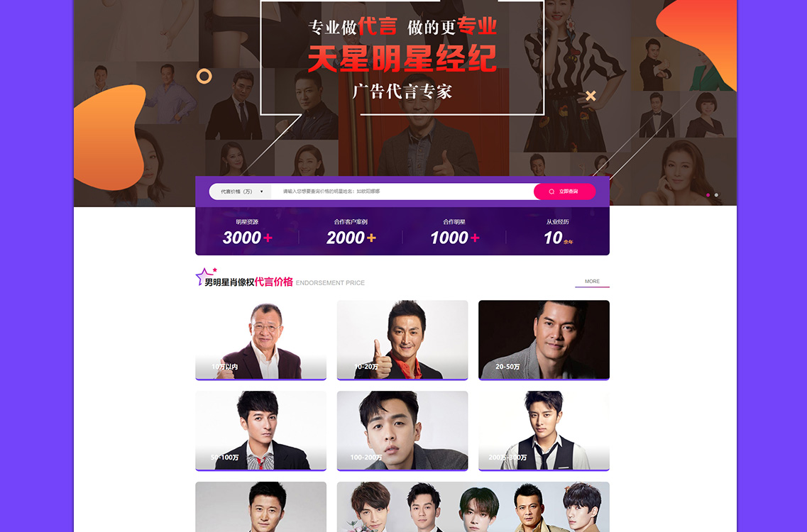This screenshot has width=807, height=532.
Task: Click the 3000+ 明星资源 statistic
Action: pos(247,232)
